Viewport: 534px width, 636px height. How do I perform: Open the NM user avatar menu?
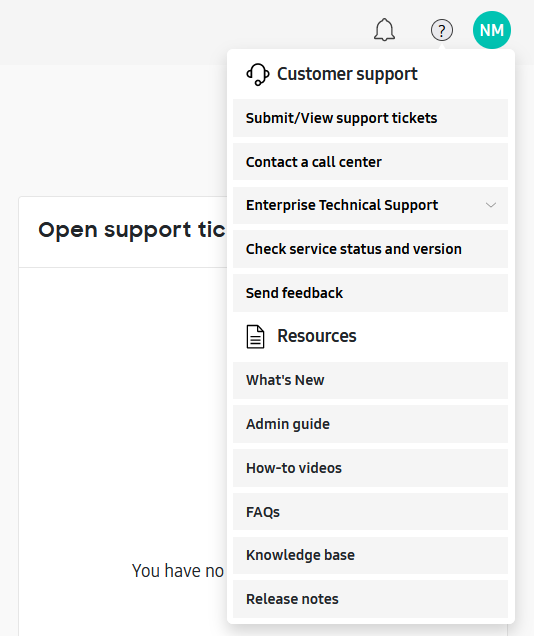pyautogui.click(x=492, y=30)
